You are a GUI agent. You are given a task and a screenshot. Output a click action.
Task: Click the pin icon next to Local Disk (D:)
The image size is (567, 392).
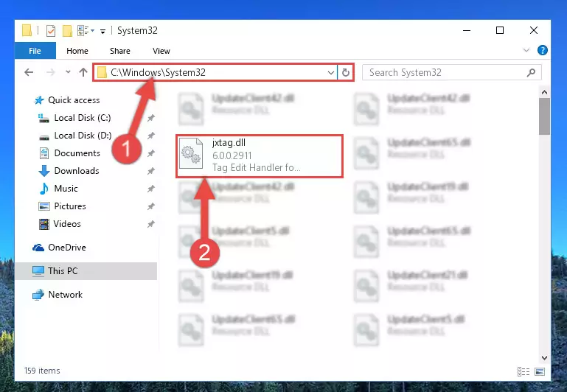tap(151, 136)
